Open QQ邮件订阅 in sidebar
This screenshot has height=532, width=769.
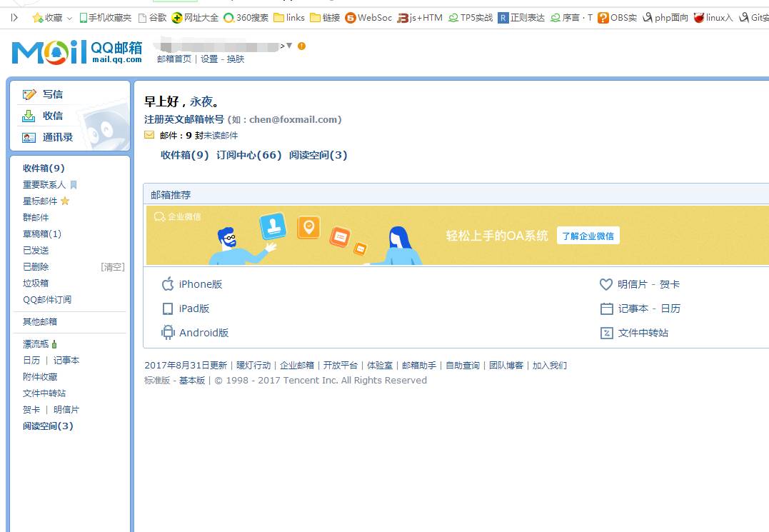(x=47, y=300)
